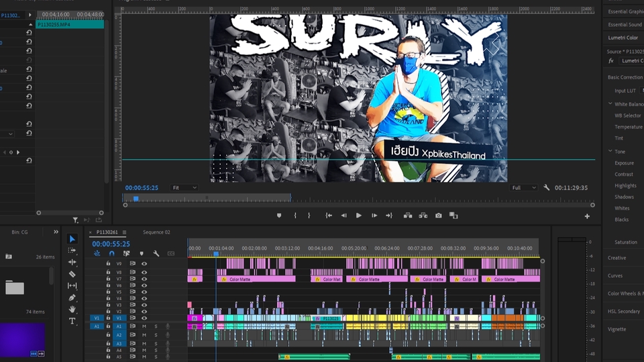The height and width of the screenshot is (362, 644).
Task: Open the Full playback resolution dropdown
Action: coord(524,187)
